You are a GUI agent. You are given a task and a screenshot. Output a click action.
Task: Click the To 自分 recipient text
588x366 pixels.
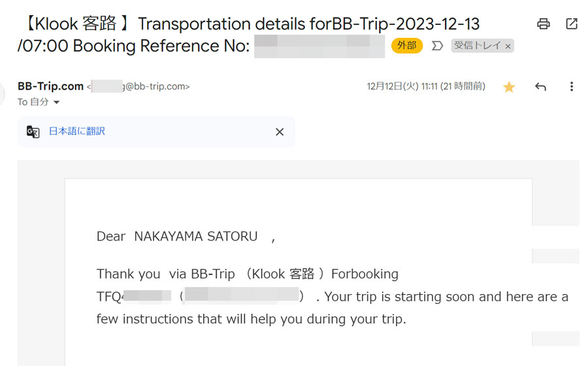point(33,102)
